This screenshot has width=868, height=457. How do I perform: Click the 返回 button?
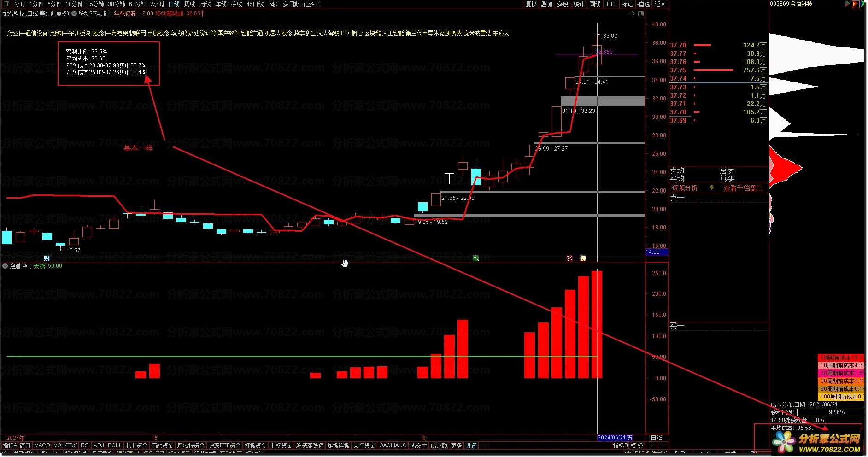(660, 4)
